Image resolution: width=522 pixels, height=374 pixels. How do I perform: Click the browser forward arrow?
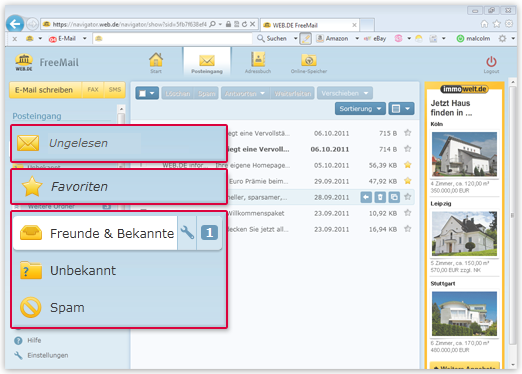[x=32, y=24]
